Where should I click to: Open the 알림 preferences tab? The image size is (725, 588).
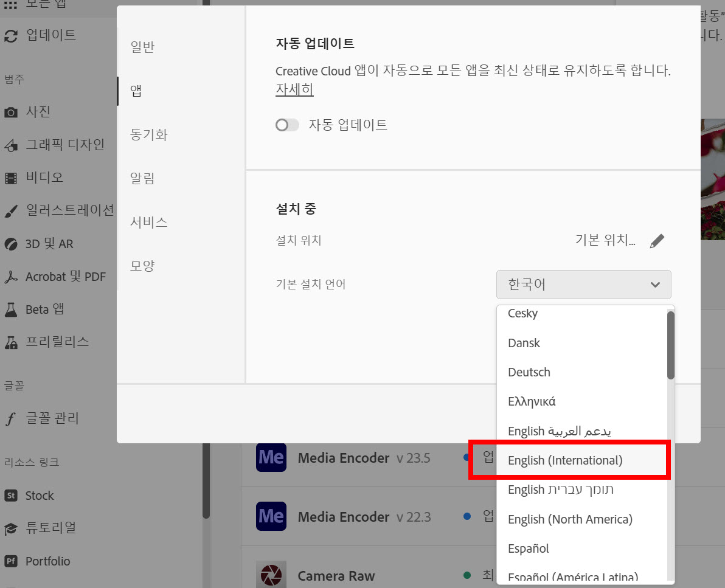[142, 178]
